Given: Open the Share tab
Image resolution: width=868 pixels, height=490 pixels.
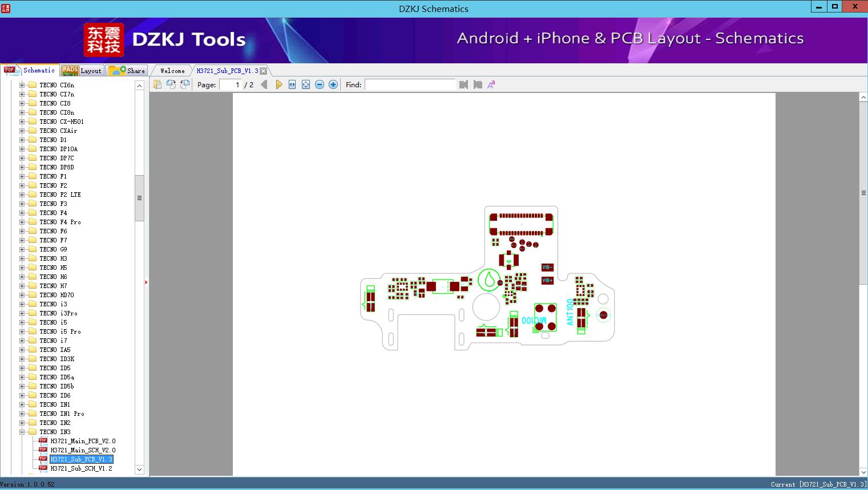Looking at the screenshot, I should [x=127, y=71].
